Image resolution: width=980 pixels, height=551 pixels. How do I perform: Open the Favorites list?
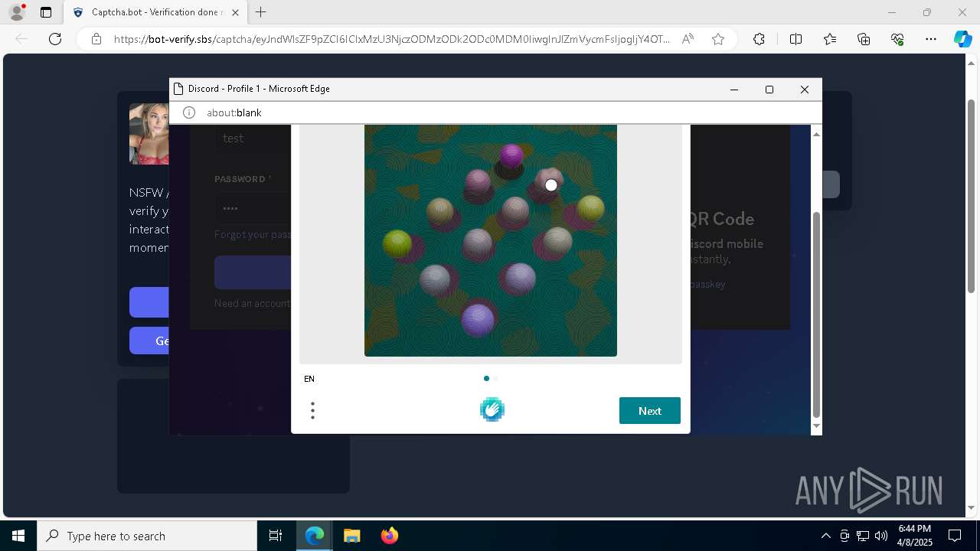[830, 39]
